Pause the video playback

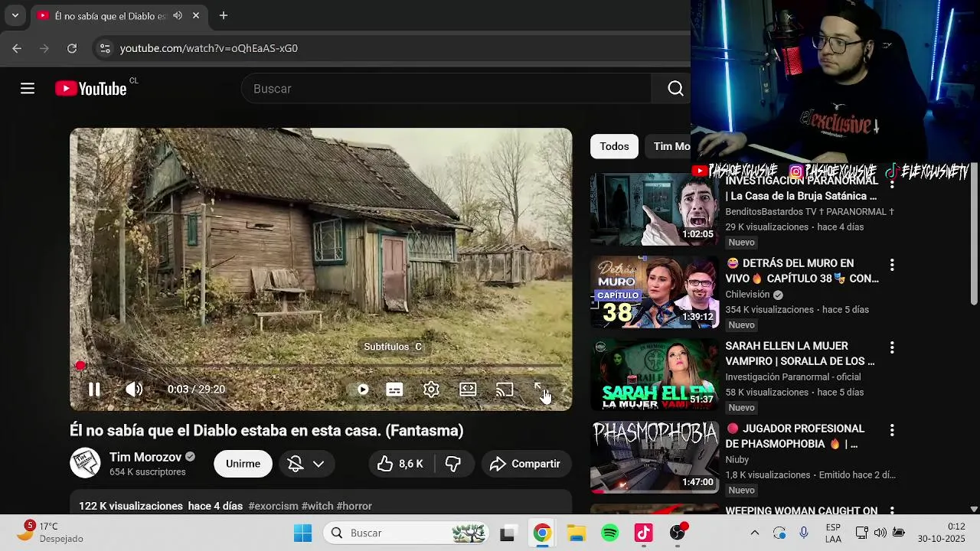tap(94, 390)
